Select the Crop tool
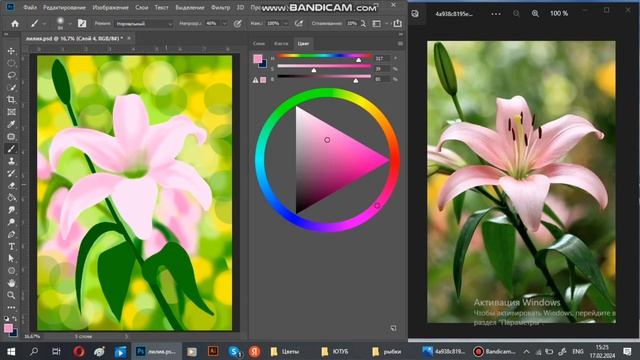The image size is (640, 360). pos(11,100)
